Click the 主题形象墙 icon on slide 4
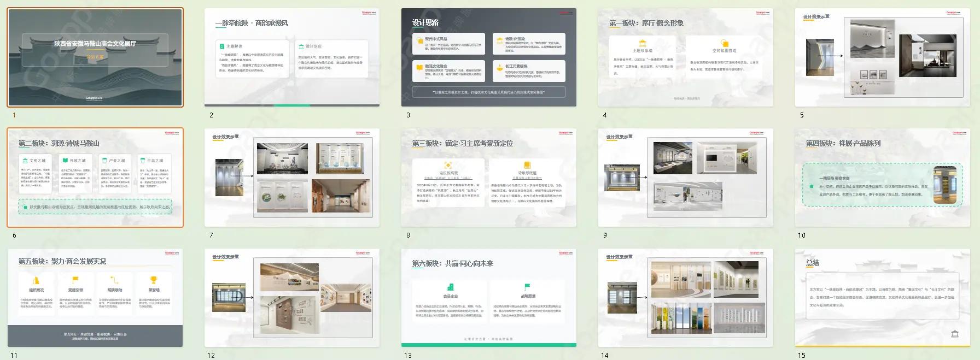Screen dimensions: 980x360 click(643, 43)
